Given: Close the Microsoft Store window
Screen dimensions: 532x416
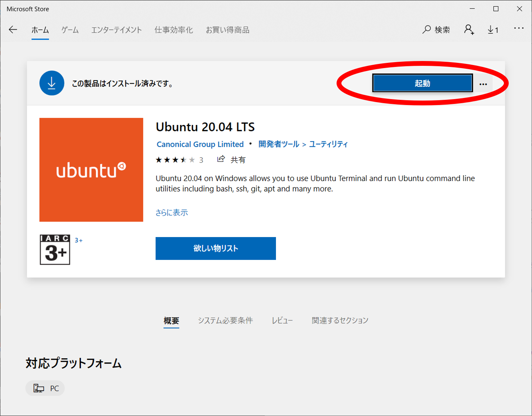Looking at the screenshot, I should click(519, 9).
